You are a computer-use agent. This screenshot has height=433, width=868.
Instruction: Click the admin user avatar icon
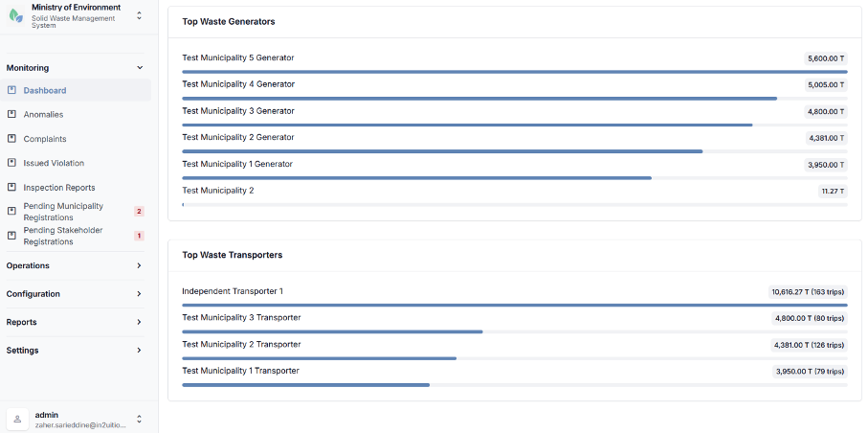point(17,420)
